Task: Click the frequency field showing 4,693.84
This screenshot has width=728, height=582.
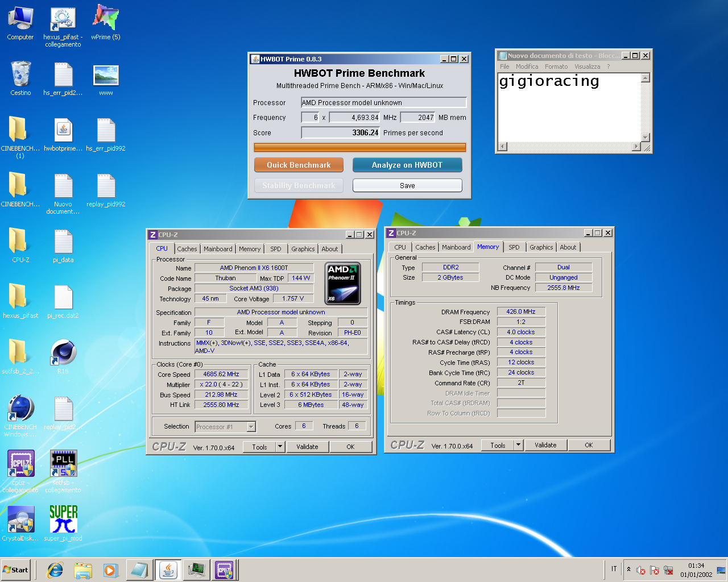Action: [354, 117]
